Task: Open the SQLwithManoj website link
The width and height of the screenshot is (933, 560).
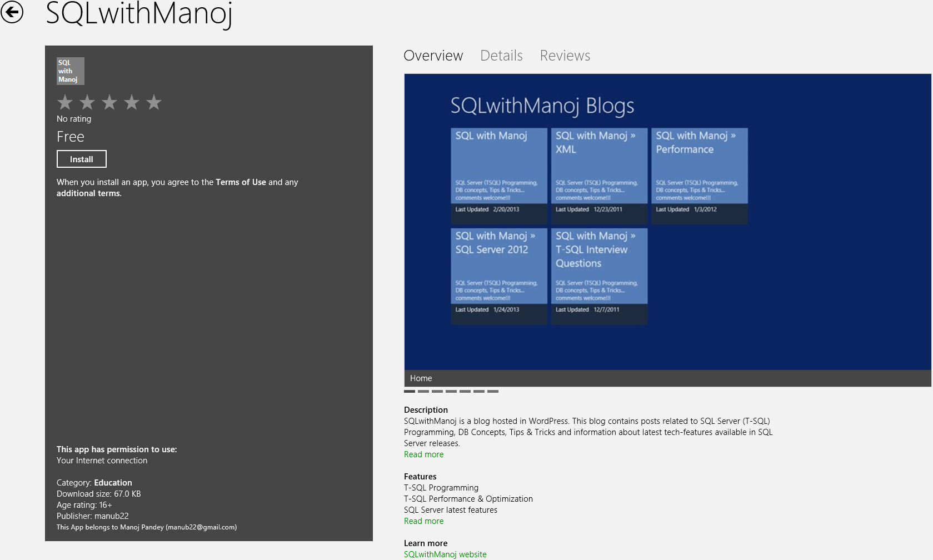Action: (x=445, y=554)
